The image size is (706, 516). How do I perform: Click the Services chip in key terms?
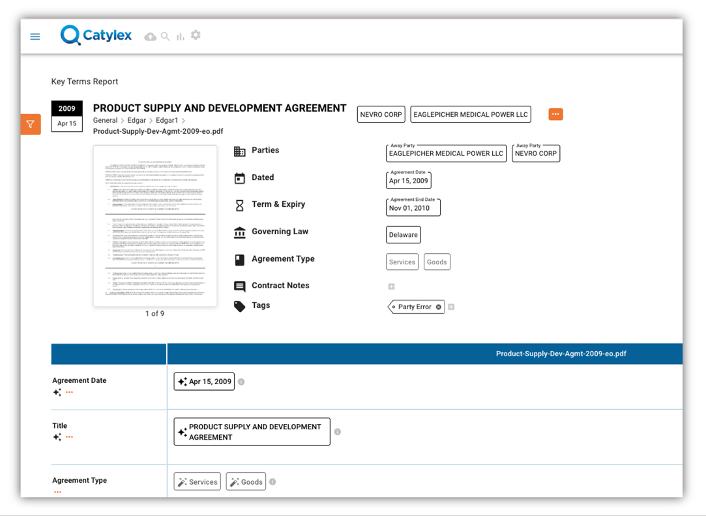click(x=402, y=262)
